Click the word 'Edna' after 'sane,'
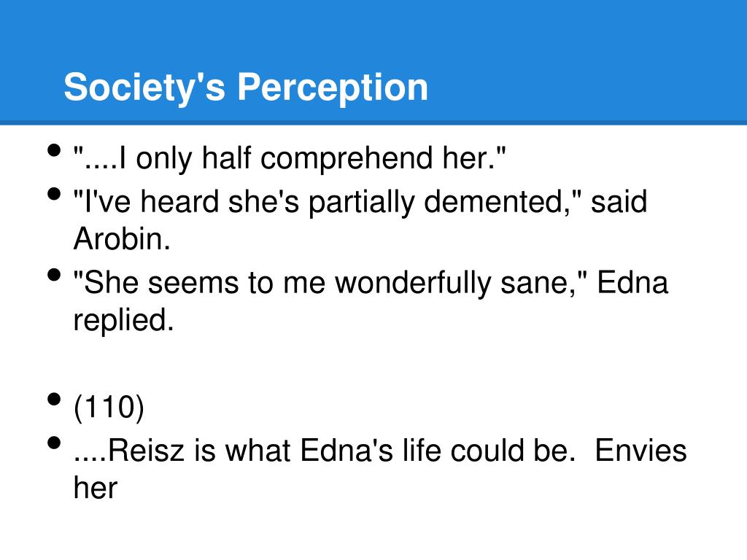This screenshot has width=747, height=560. tap(632, 283)
